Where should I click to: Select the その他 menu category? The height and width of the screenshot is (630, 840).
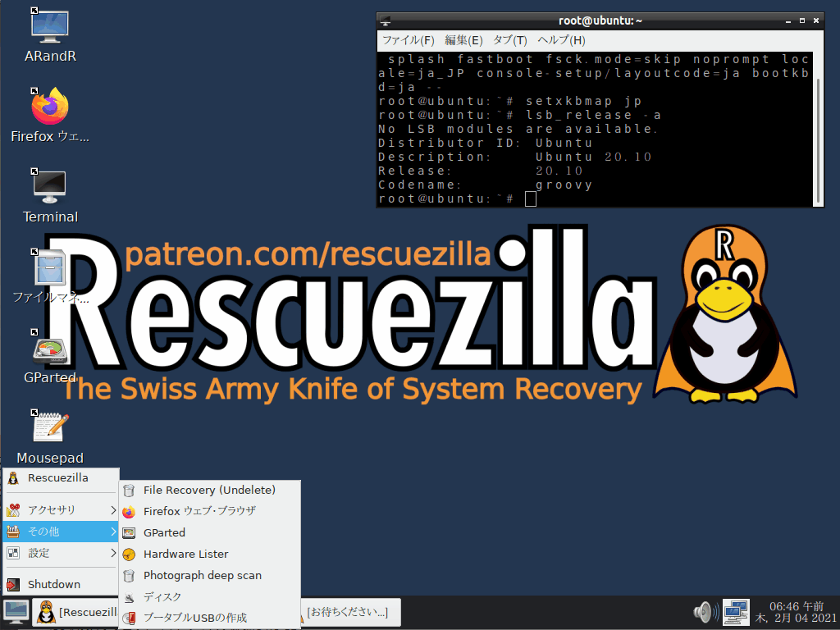(x=61, y=532)
